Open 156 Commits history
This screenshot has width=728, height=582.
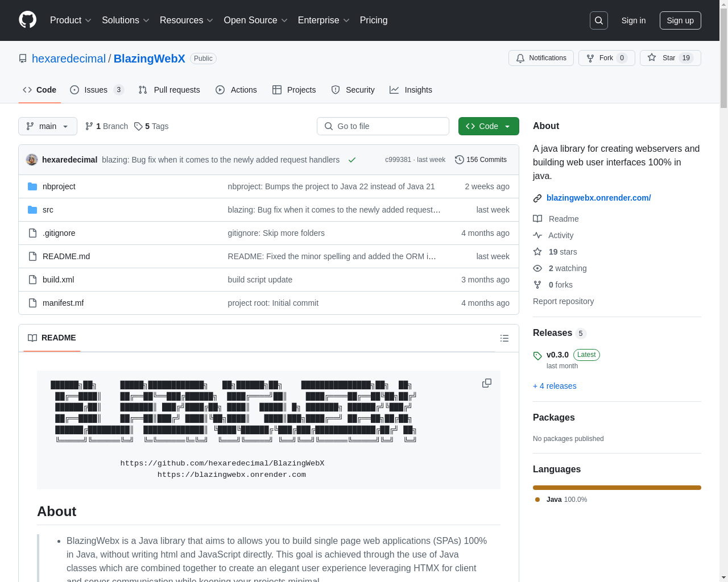[x=481, y=160]
